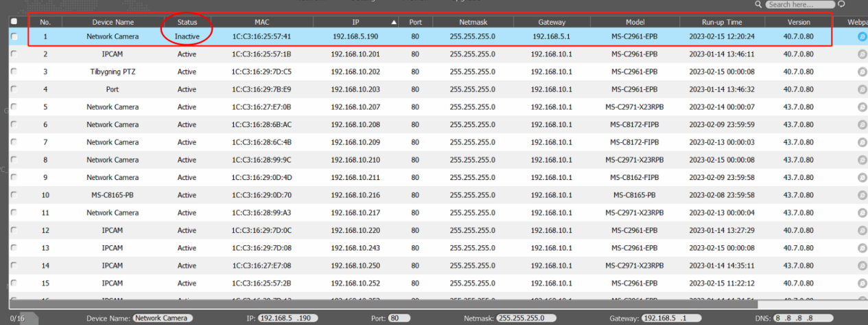The width and height of the screenshot is (868, 325).
Task: Open webpage icon for device No. 8
Action: [863, 160]
